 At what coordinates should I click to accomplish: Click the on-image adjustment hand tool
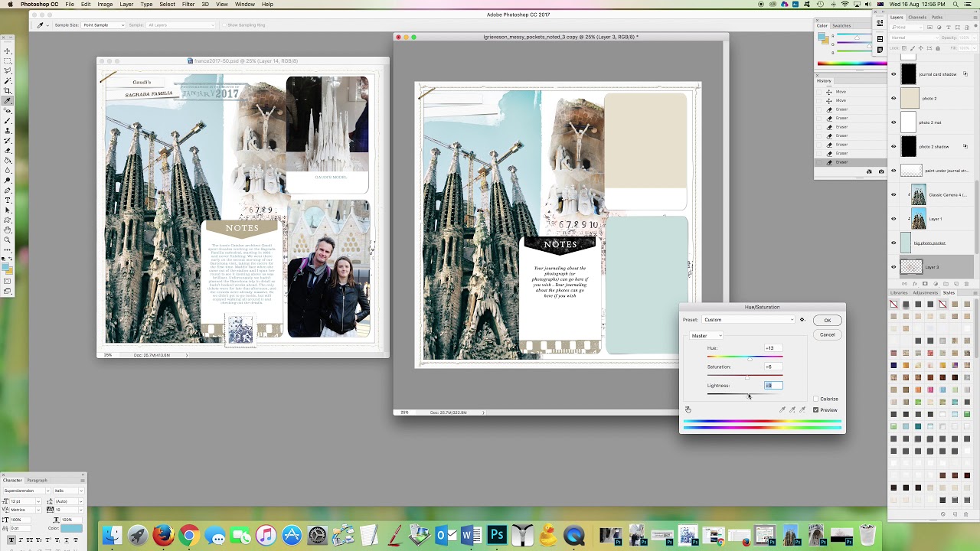[x=688, y=410]
